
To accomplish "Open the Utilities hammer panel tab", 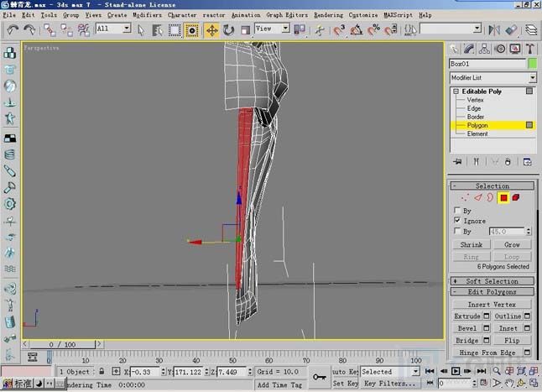I will click(x=530, y=49).
